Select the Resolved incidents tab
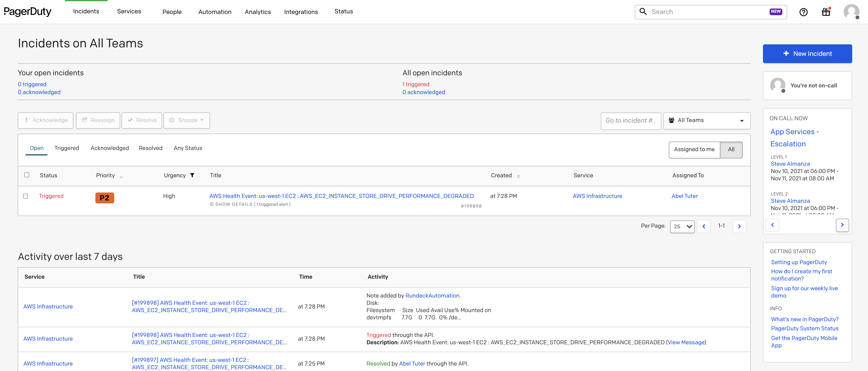Screen dimensions: 868x371 [150, 148]
